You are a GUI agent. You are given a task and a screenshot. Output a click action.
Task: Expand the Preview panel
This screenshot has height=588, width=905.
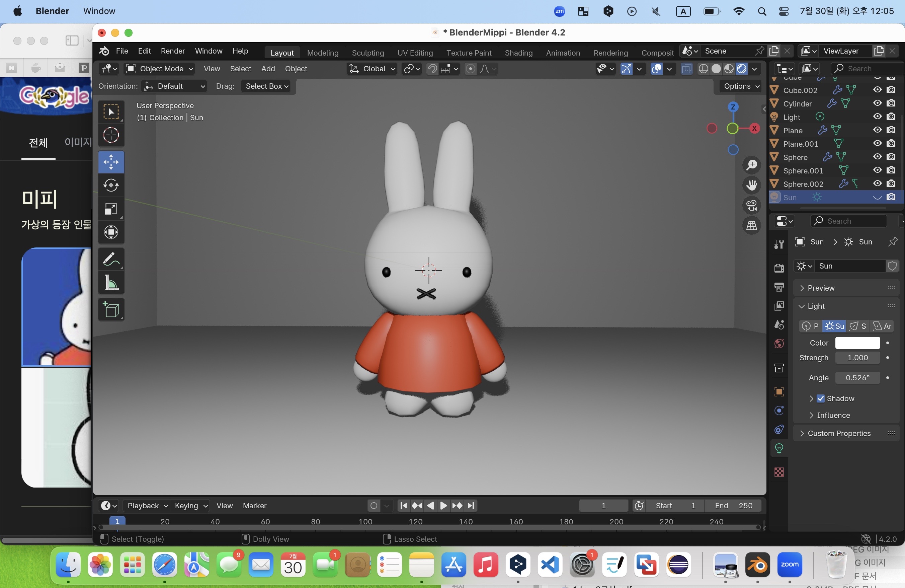tap(821, 288)
